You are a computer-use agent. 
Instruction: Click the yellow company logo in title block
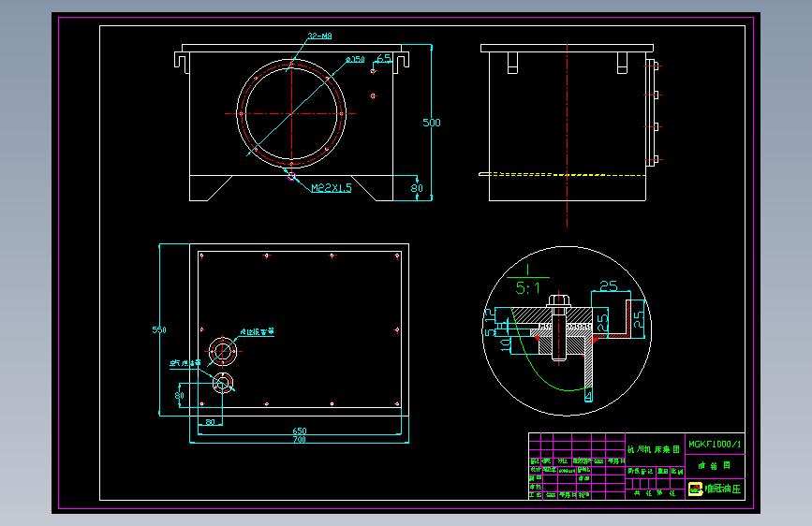[695, 489]
